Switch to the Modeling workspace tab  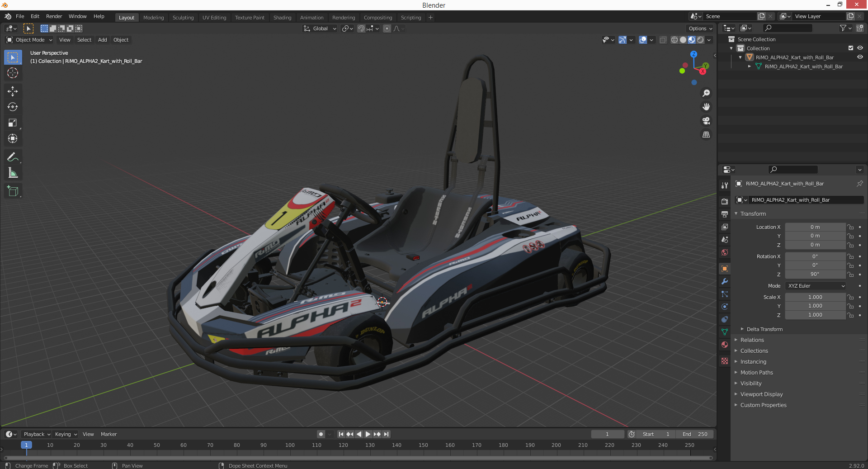[154, 17]
